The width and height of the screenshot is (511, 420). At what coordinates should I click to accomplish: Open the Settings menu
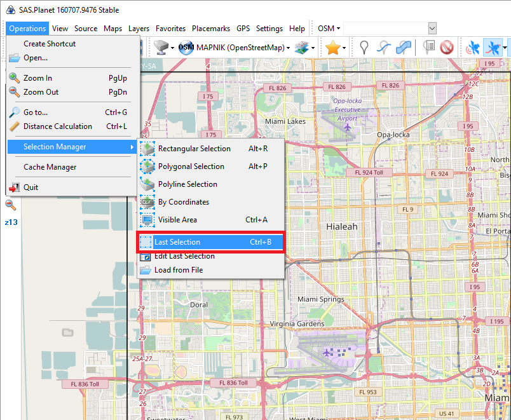point(269,29)
